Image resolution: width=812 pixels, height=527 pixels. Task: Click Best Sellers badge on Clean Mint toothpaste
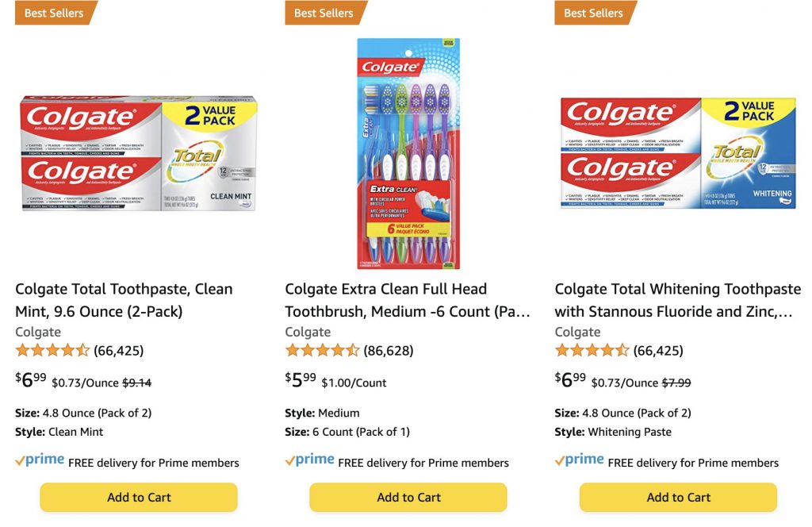54,13
